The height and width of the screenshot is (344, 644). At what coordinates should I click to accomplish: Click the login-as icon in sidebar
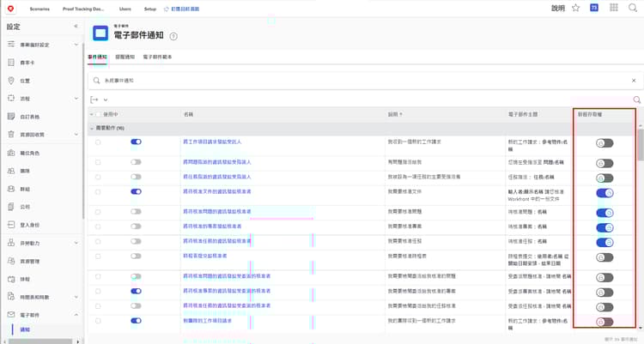point(11,225)
